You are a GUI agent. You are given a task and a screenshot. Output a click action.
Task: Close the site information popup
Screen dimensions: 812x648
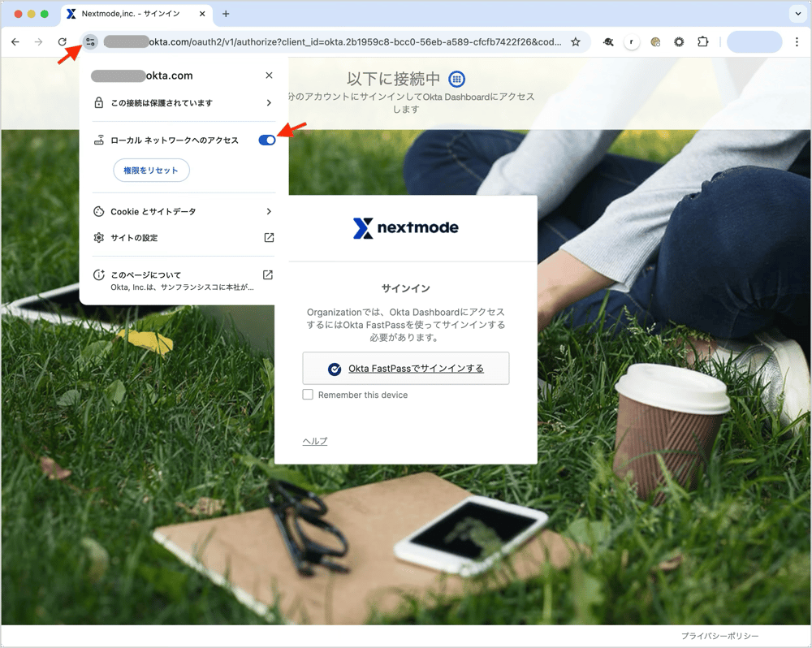[x=269, y=76]
